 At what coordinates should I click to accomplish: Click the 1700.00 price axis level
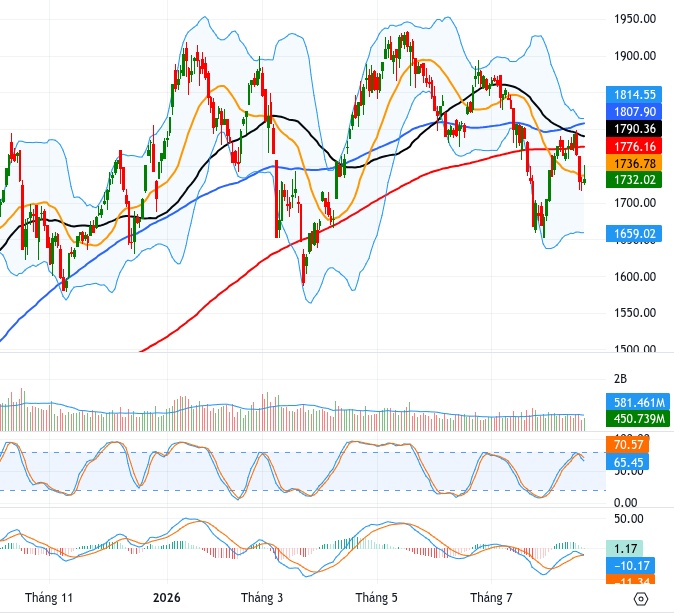pos(635,202)
